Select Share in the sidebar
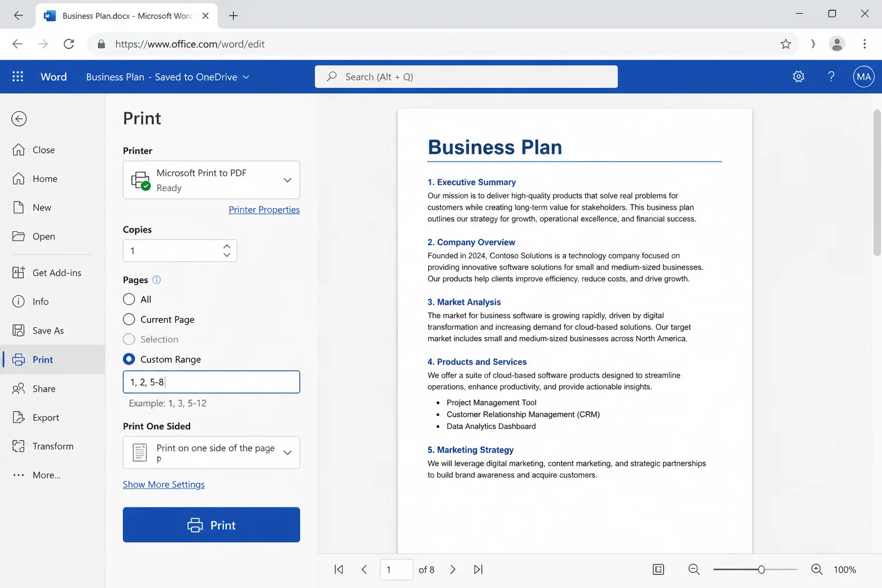Screen dimensions: 882x588 53,389
